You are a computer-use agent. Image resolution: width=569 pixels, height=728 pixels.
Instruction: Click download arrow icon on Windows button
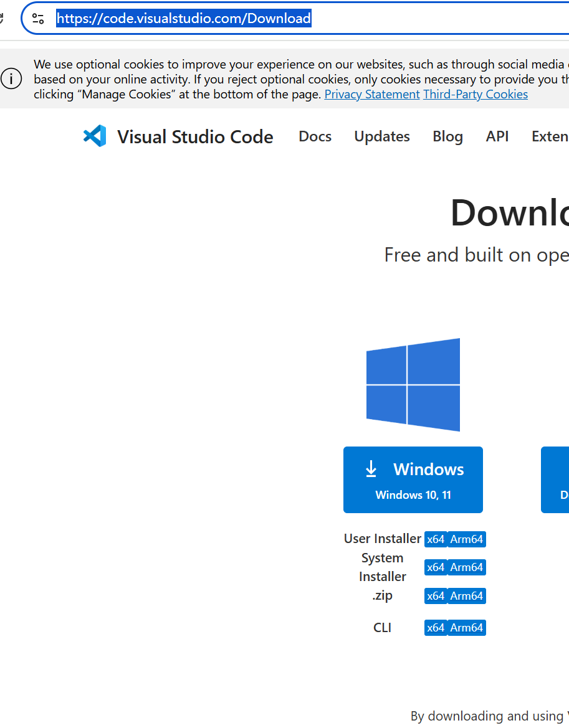pos(371,469)
